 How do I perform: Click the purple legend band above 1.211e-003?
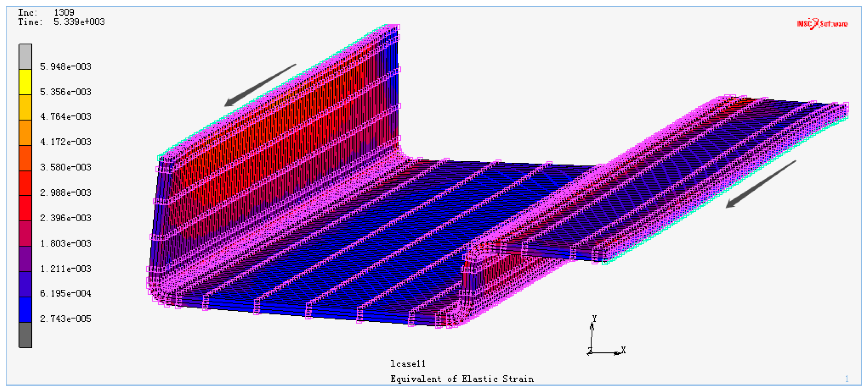(26, 259)
